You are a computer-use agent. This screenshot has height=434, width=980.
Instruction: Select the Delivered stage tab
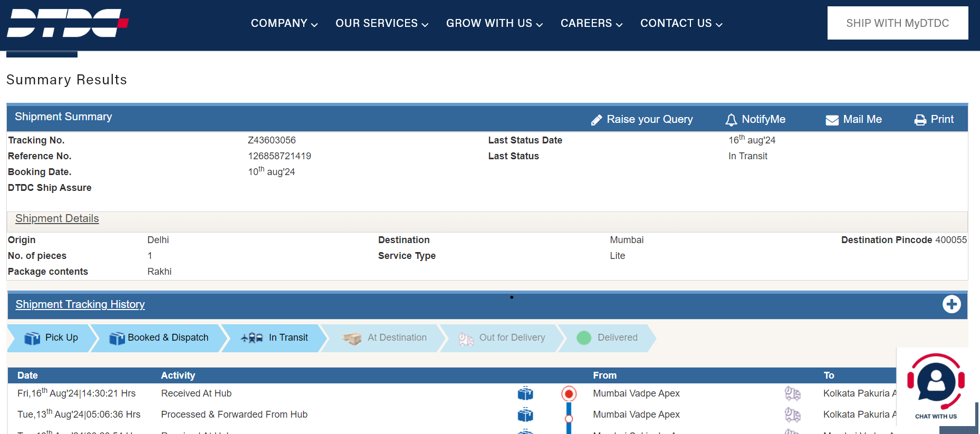pyautogui.click(x=607, y=338)
